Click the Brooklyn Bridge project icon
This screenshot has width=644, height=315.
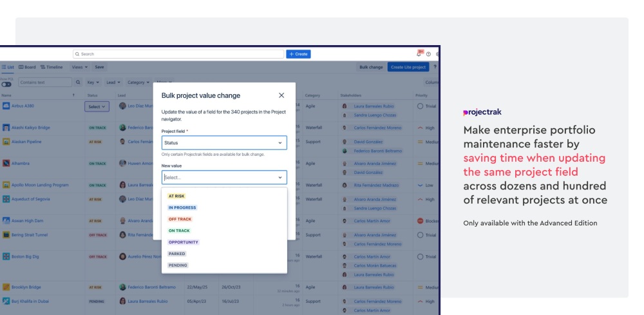point(6,287)
